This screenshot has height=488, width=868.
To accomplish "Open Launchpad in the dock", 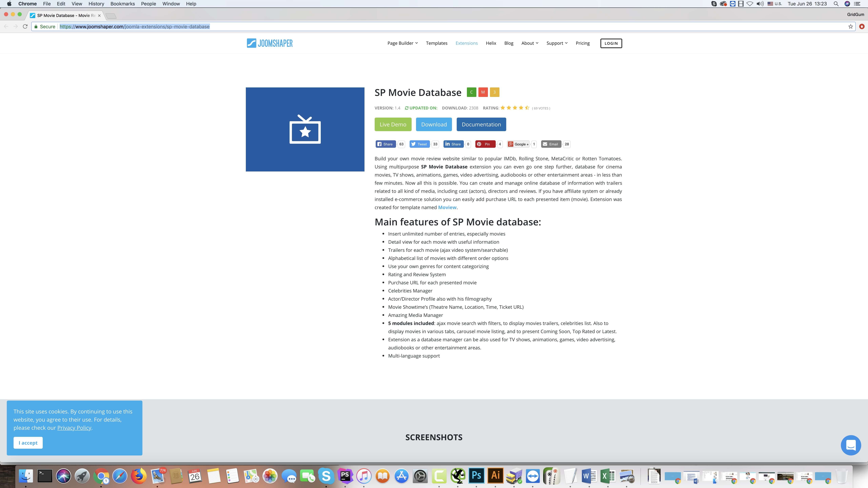I will coord(82,476).
